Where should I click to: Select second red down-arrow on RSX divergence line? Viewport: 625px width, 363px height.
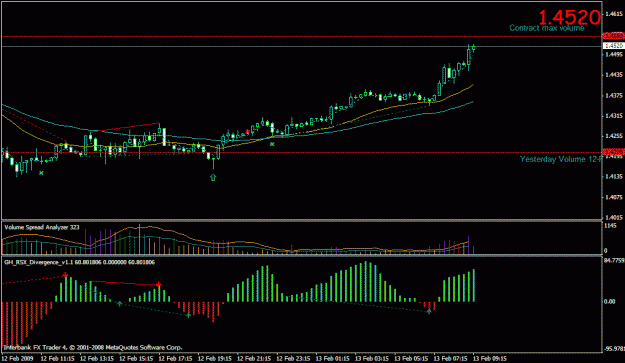[159, 285]
